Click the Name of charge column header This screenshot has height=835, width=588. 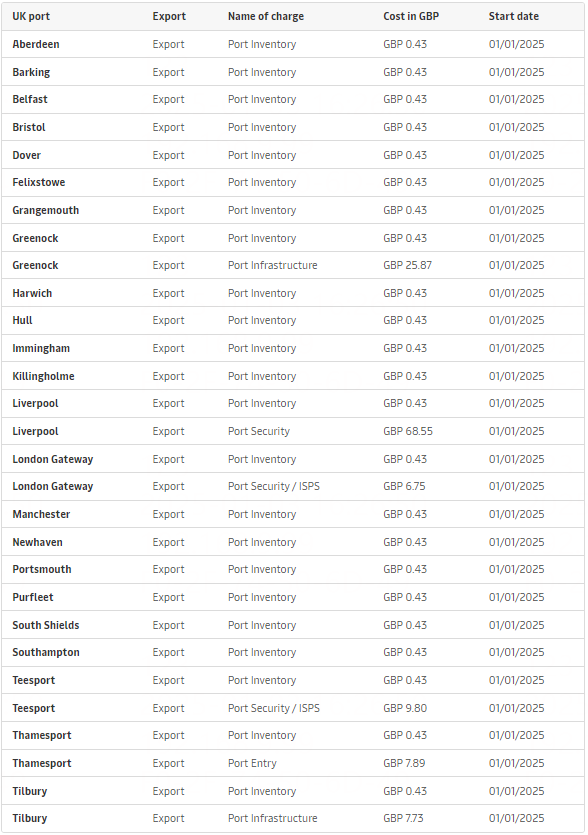(x=266, y=17)
